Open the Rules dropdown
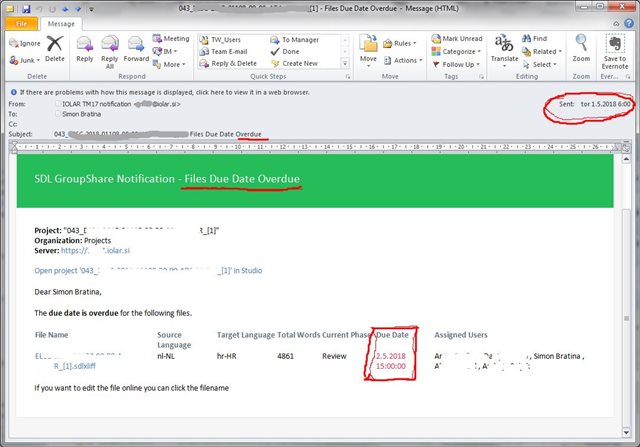 click(x=400, y=43)
